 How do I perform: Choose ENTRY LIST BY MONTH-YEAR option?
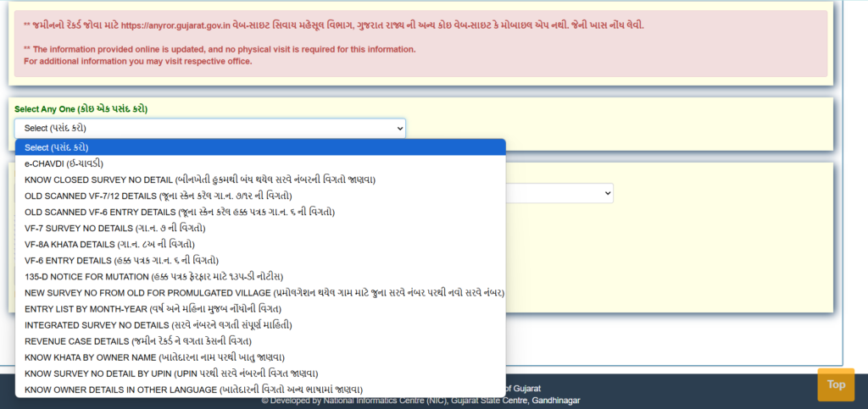tap(260, 308)
